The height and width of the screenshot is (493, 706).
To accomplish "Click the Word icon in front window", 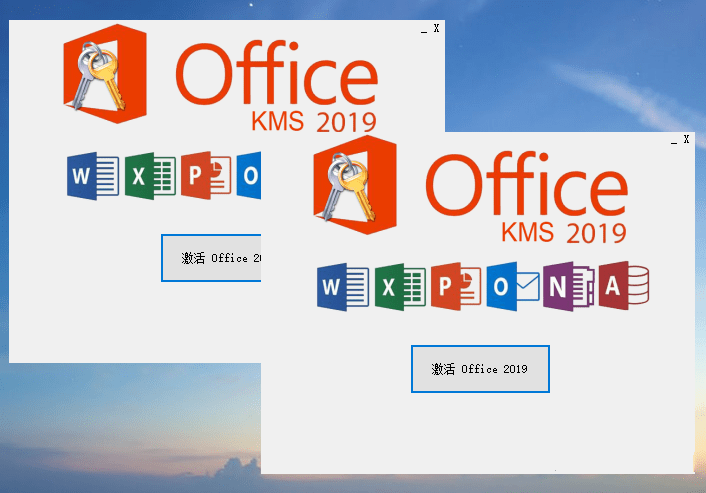I will coord(343,287).
